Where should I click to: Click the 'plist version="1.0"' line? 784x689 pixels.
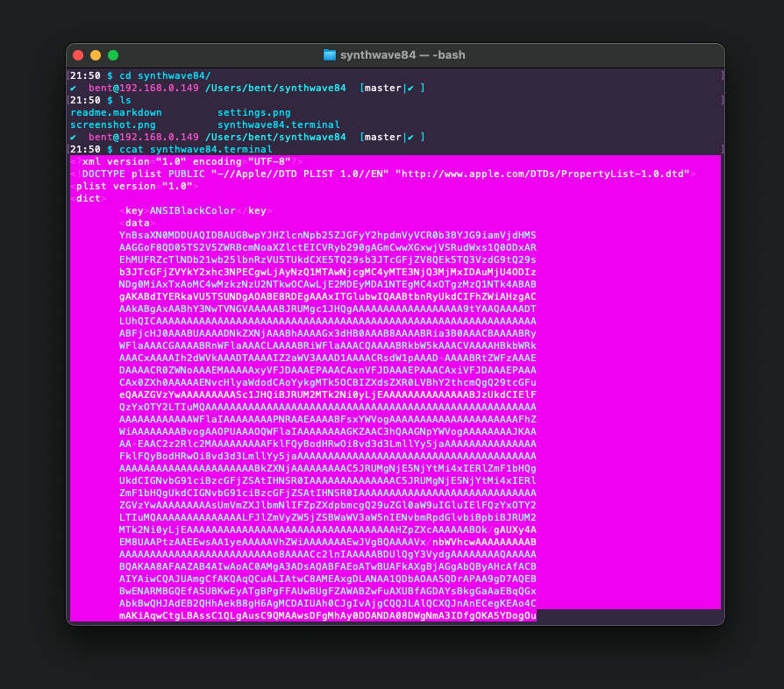(x=134, y=186)
